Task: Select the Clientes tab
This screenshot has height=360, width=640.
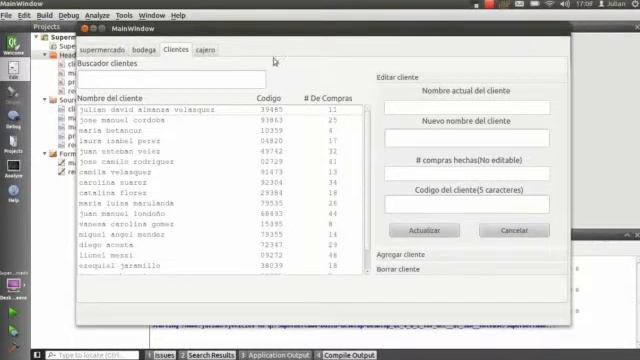Action: (x=176, y=49)
